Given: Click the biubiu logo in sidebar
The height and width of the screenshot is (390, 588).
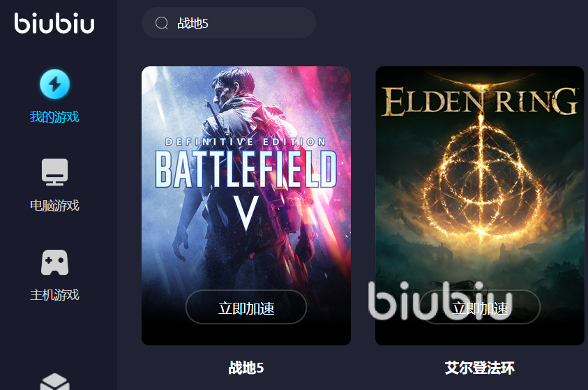Looking at the screenshot, I should coord(54,23).
